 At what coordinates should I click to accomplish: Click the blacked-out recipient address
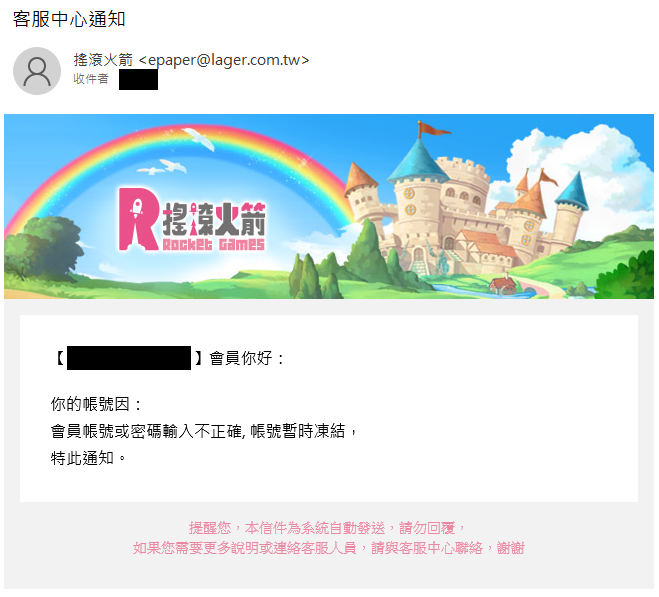[x=138, y=79]
